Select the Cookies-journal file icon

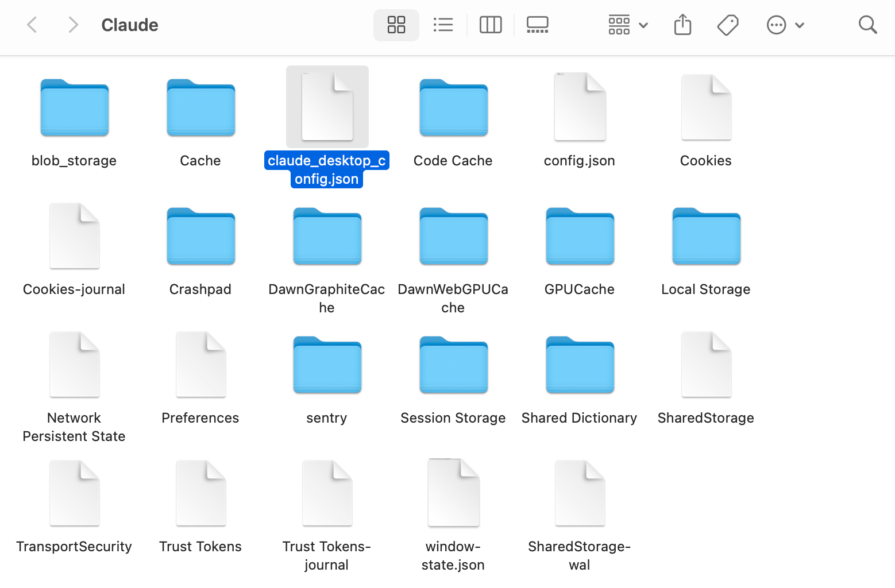coord(75,235)
